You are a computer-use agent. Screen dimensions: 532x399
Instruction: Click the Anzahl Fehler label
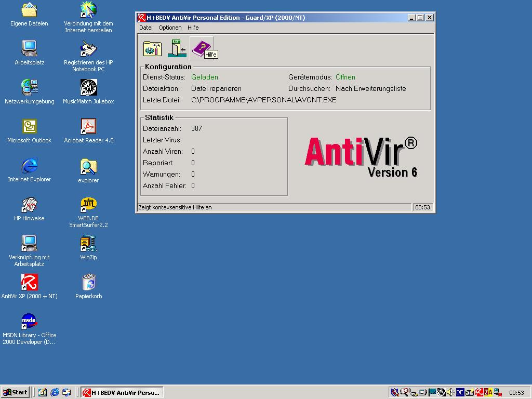coord(165,186)
